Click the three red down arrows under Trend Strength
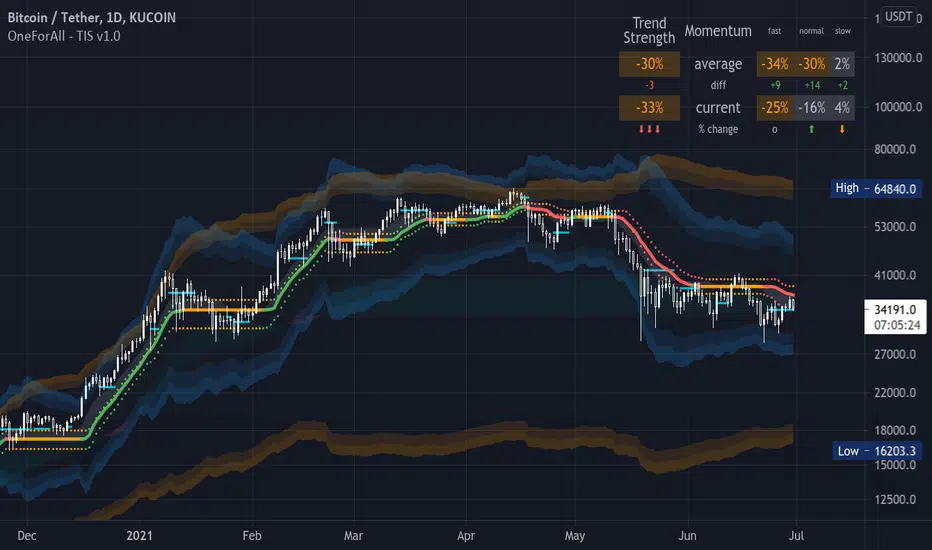This screenshot has width=932, height=550. pyautogui.click(x=649, y=129)
